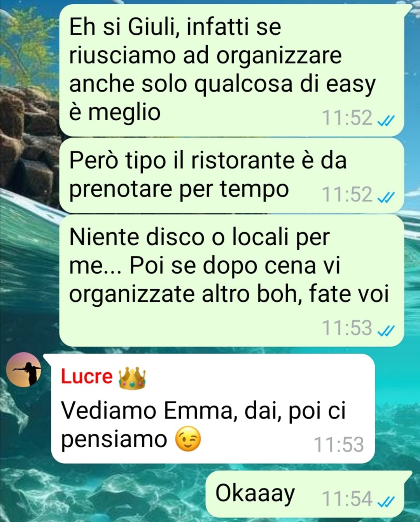Tap the chat wallpaper beside Lucre's message
Image resolution: width=420 pixels, height=522 pixels.
(397, 409)
